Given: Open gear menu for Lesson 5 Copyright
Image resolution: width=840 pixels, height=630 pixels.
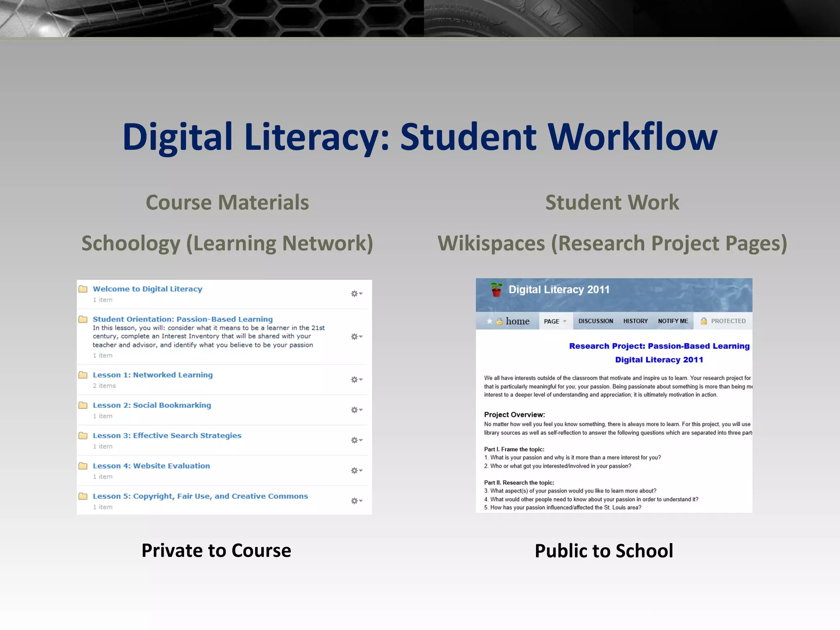Looking at the screenshot, I should click(356, 501).
